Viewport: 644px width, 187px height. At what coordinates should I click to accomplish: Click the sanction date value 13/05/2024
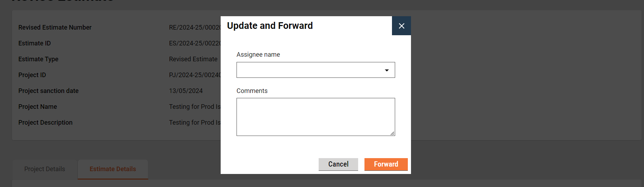[186, 91]
